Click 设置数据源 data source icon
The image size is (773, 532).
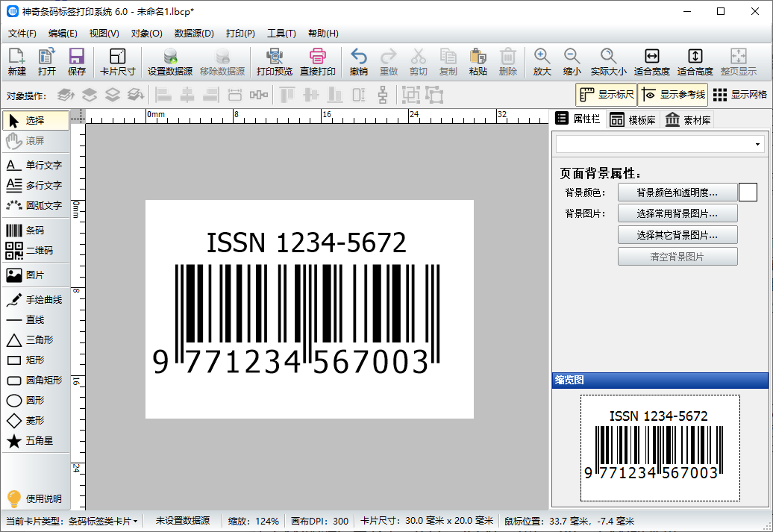point(170,62)
